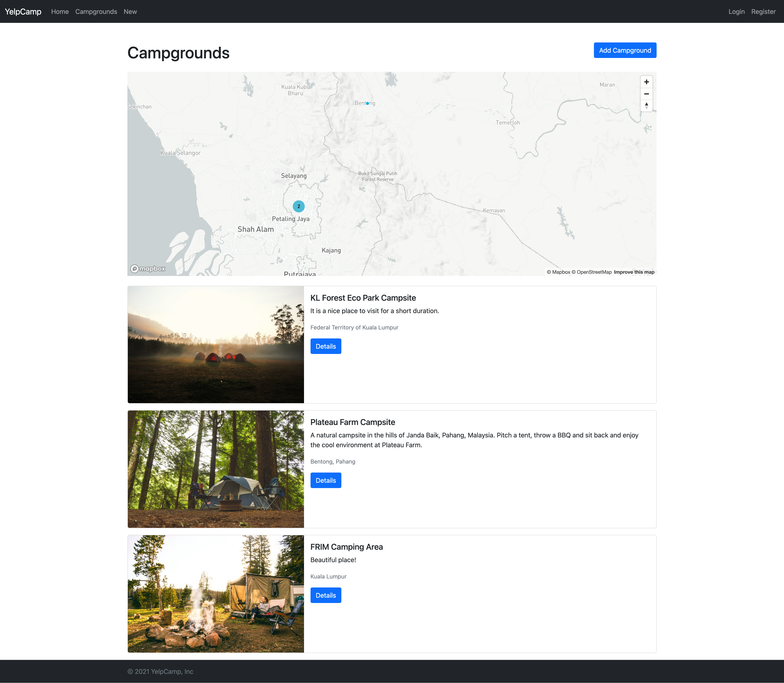
Task: Open the © Mapbox attribution link
Action: [558, 272]
